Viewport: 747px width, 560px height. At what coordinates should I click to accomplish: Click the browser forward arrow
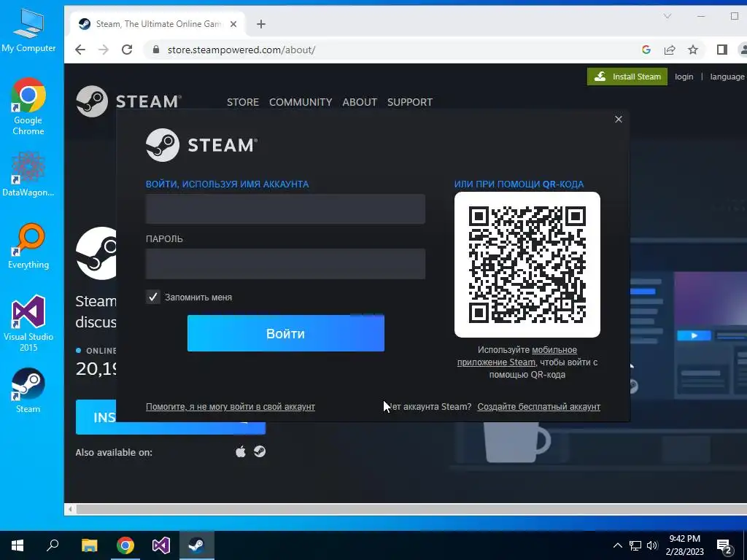coord(104,50)
